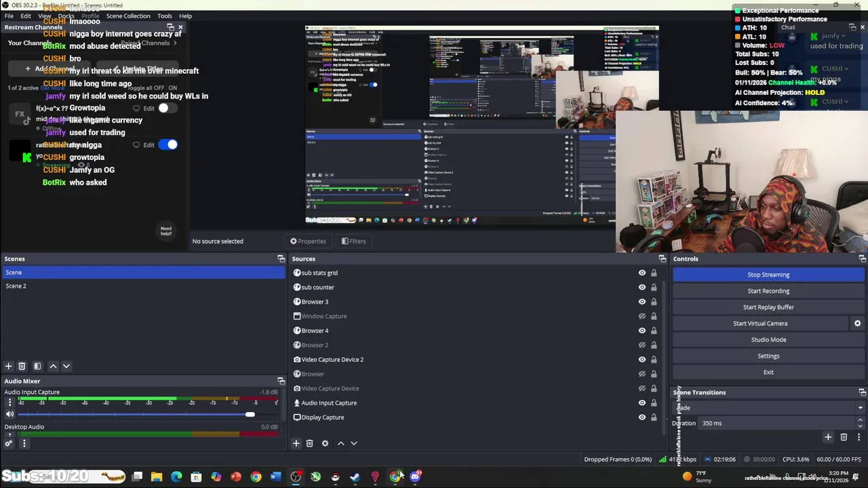Lock the Display Capture source
868x488 pixels.
pos(654,418)
